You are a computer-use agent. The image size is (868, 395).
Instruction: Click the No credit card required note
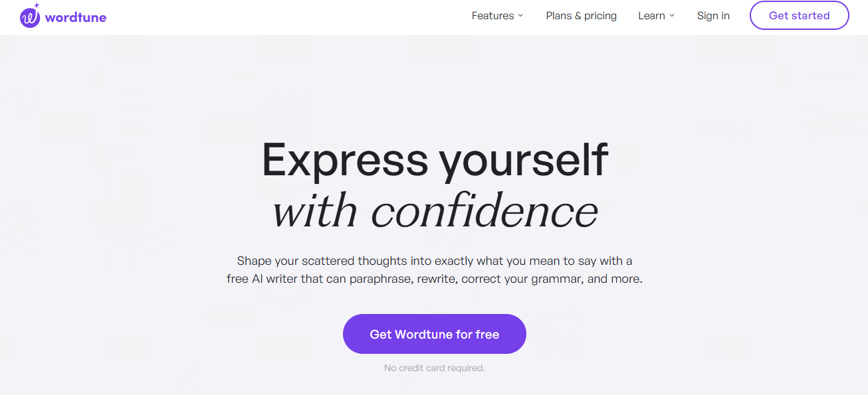click(x=434, y=368)
